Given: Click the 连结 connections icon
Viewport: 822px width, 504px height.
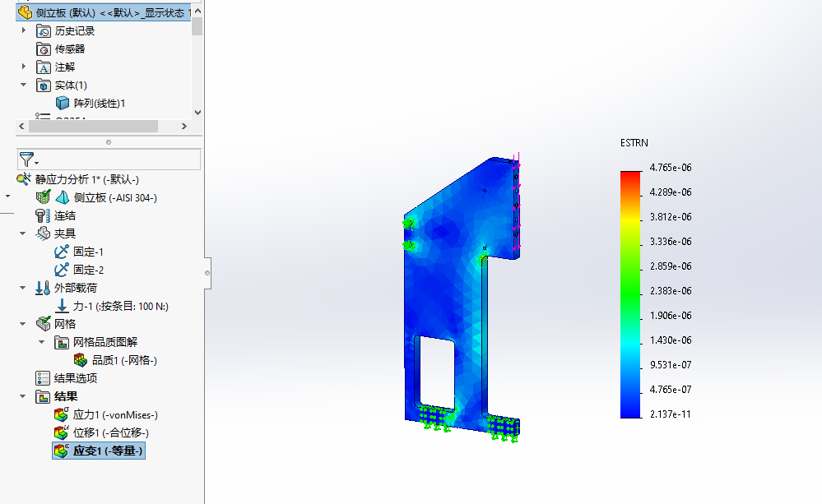Looking at the screenshot, I should click(43, 216).
